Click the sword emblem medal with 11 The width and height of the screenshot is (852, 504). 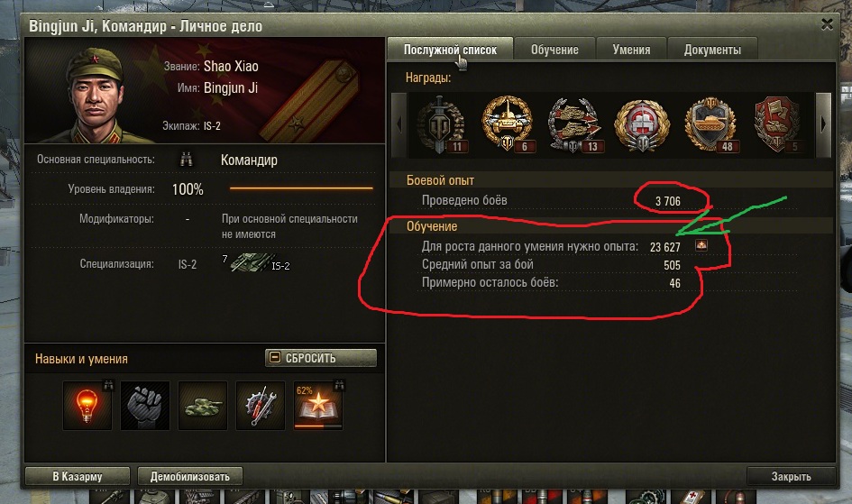pos(441,124)
